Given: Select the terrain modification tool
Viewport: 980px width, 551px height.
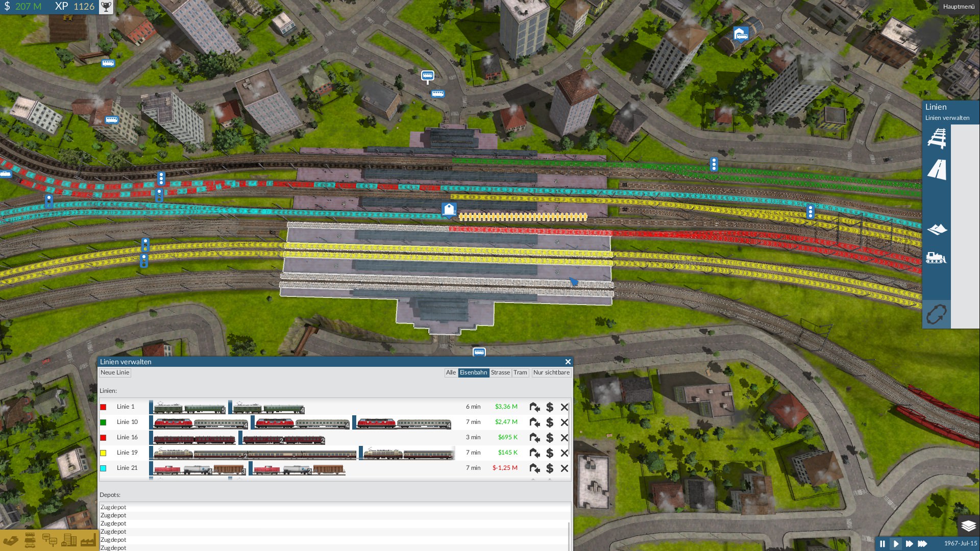Looking at the screenshot, I should point(937,230).
